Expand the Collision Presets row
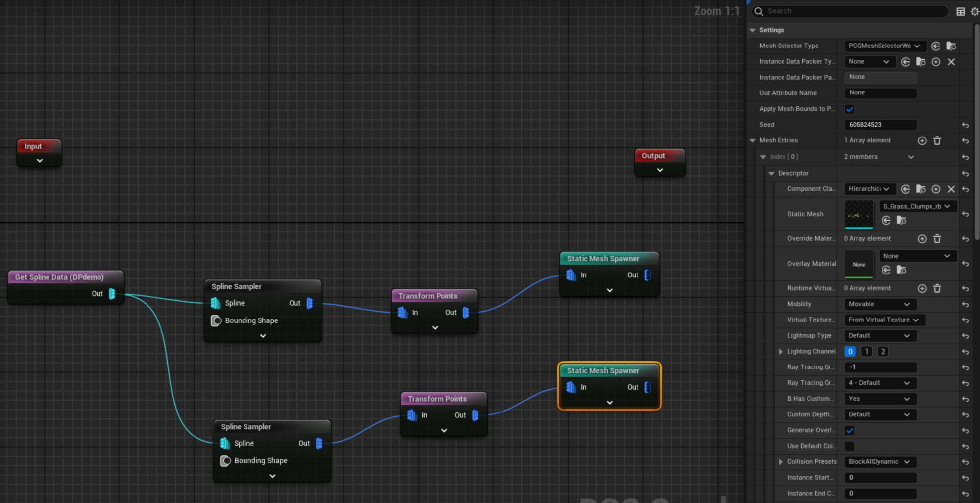 click(x=781, y=462)
